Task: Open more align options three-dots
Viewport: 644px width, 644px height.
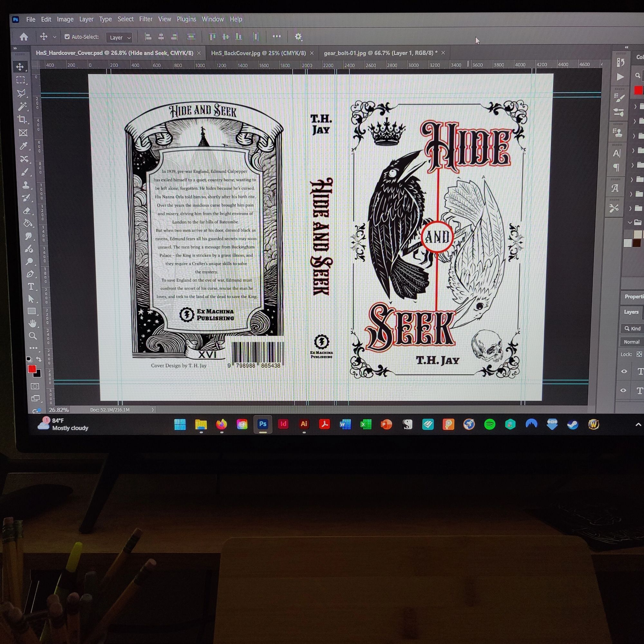Action: (277, 36)
